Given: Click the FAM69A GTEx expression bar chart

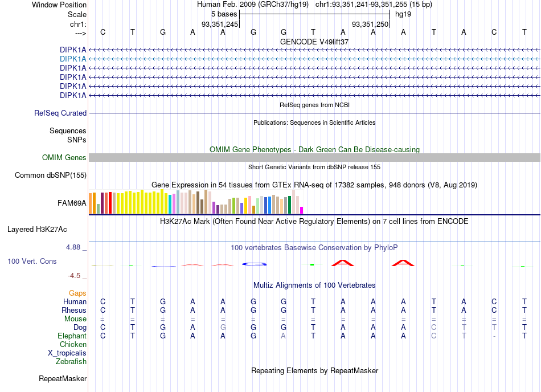Looking at the screenshot, I should click(196, 202).
